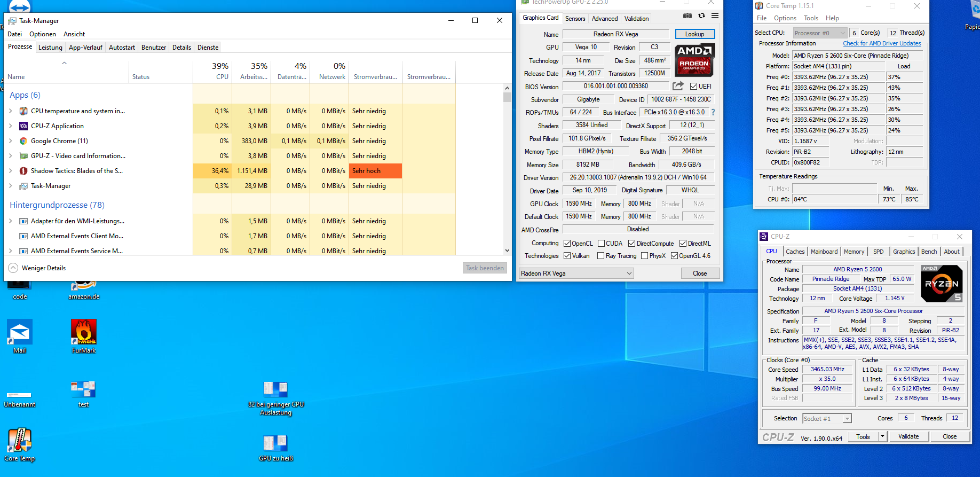Toggle DirectCompute checkbox

[x=631, y=244]
